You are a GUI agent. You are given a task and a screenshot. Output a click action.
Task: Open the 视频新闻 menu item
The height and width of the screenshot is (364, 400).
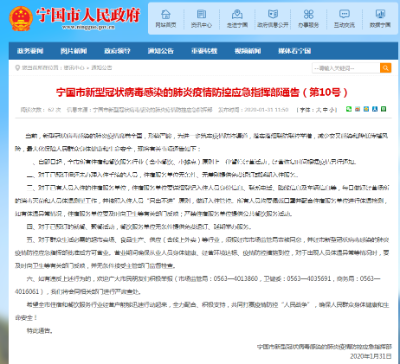[x=248, y=51]
